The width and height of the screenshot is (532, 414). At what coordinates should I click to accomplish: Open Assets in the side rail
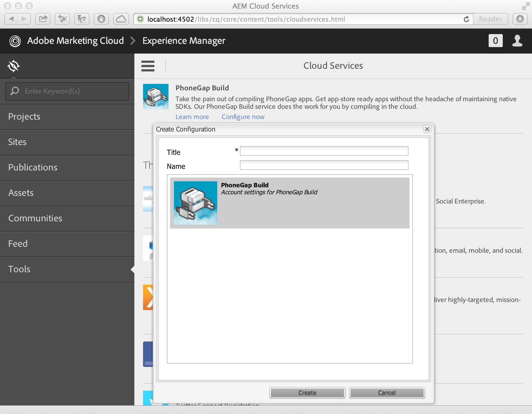click(x=67, y=193)
